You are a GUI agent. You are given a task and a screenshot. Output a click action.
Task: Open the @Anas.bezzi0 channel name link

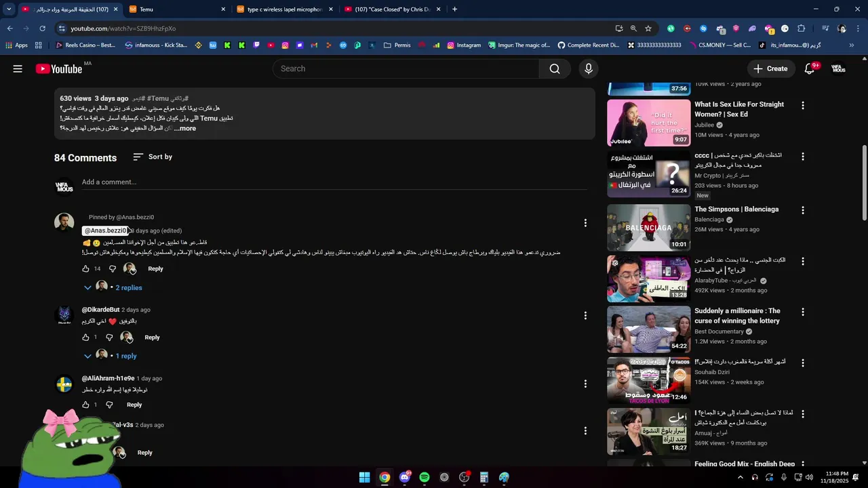click(105, 230)
